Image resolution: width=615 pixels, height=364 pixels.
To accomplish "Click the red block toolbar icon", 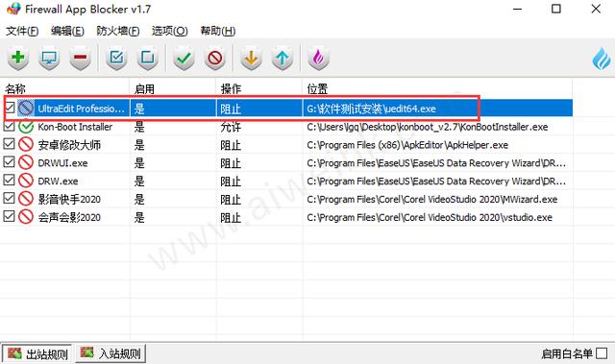I will pyautogui.click(x=215, y=59).
